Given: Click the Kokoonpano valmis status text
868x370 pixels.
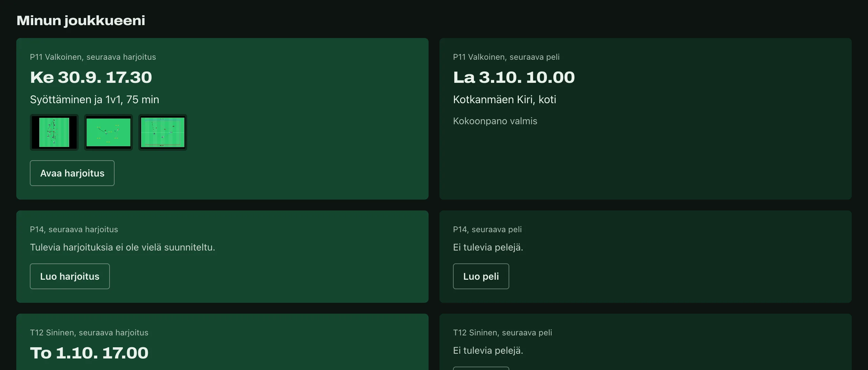Looking at the screenshot, I should coord(495,121).
